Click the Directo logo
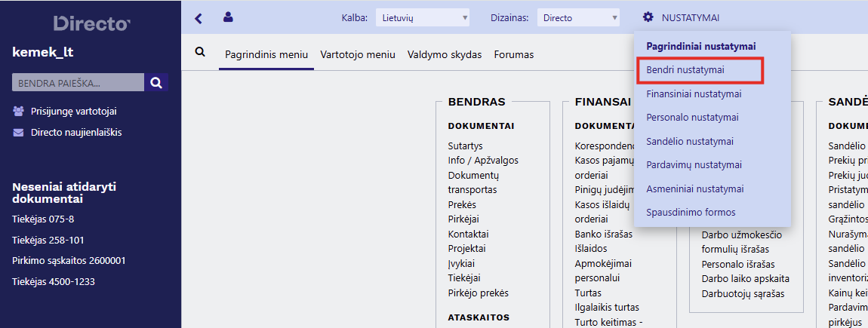This screenshot has height=328, width=868. coord(91,24)
